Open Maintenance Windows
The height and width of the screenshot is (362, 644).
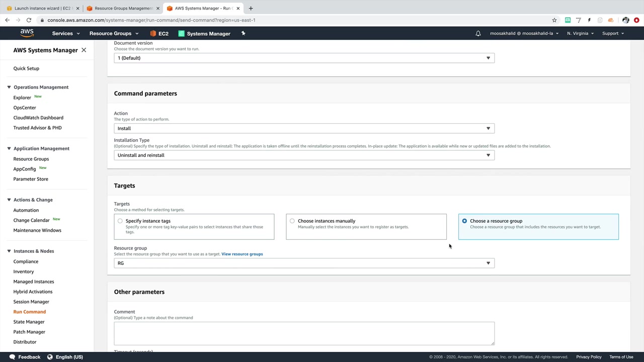[x=37, y=230]
